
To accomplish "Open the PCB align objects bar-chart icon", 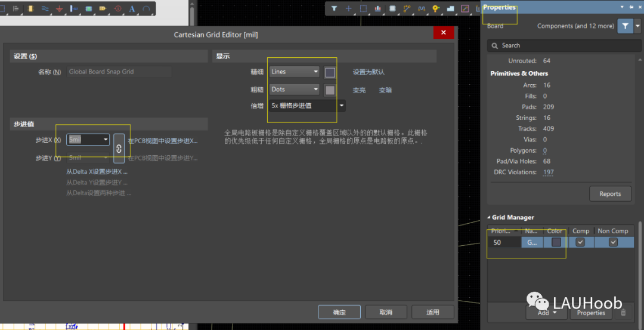I will (x=378, y=8).
